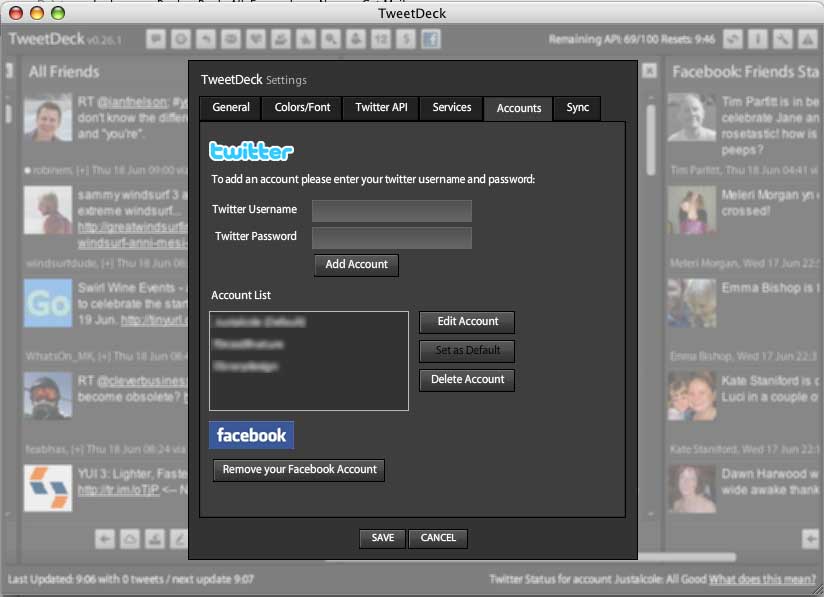Go to the Sync tab
The image size is (824, 597).
578,107
